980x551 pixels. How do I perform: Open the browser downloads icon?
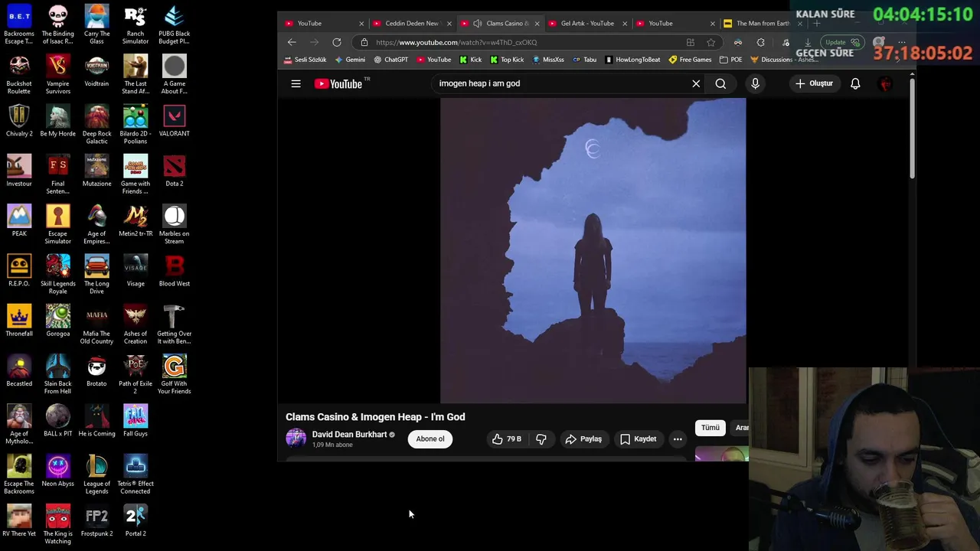coord(807,42)
